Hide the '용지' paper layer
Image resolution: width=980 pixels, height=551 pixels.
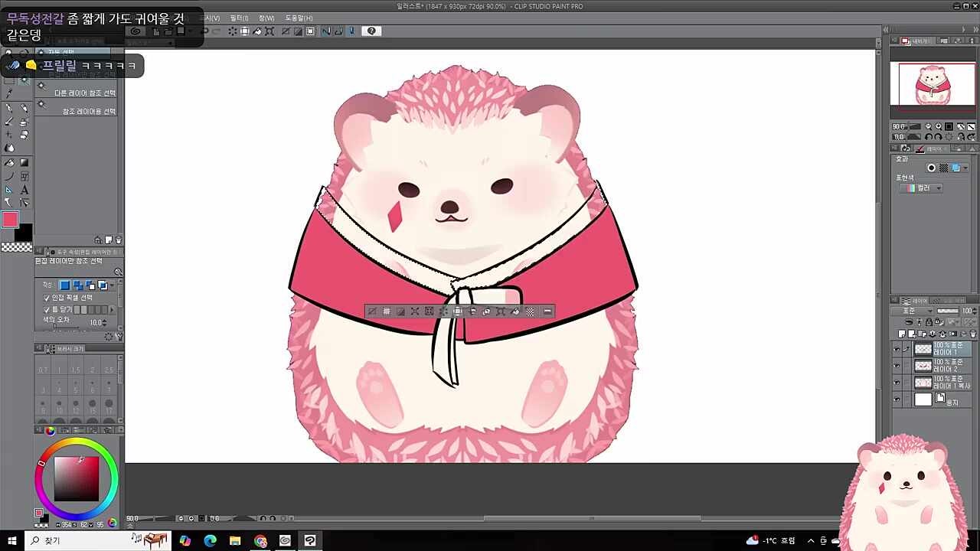pyautogui.click(x=897, y=399)
